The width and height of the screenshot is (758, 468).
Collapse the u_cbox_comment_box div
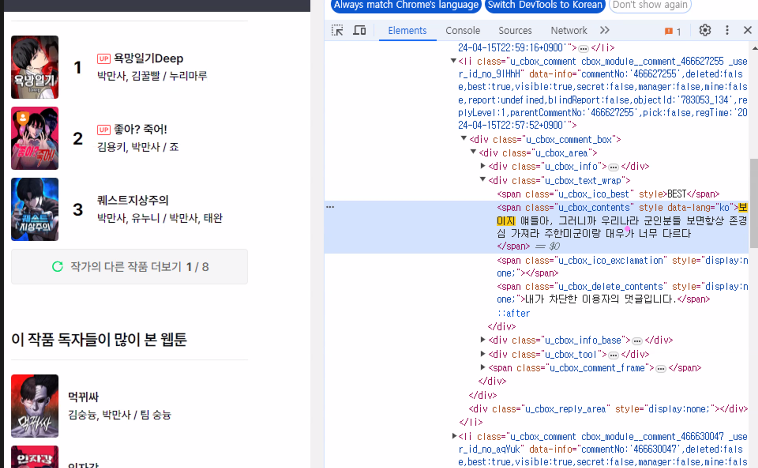pos(464,139)
